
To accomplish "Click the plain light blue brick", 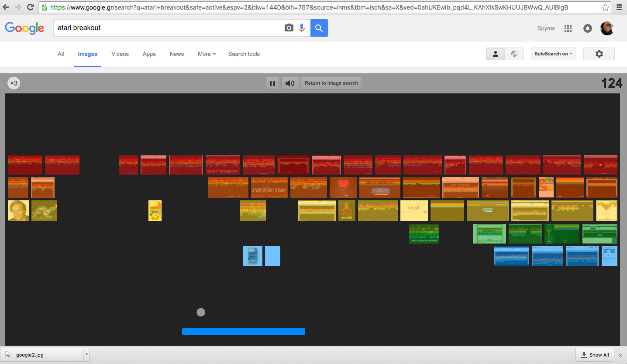I will 272,256.
